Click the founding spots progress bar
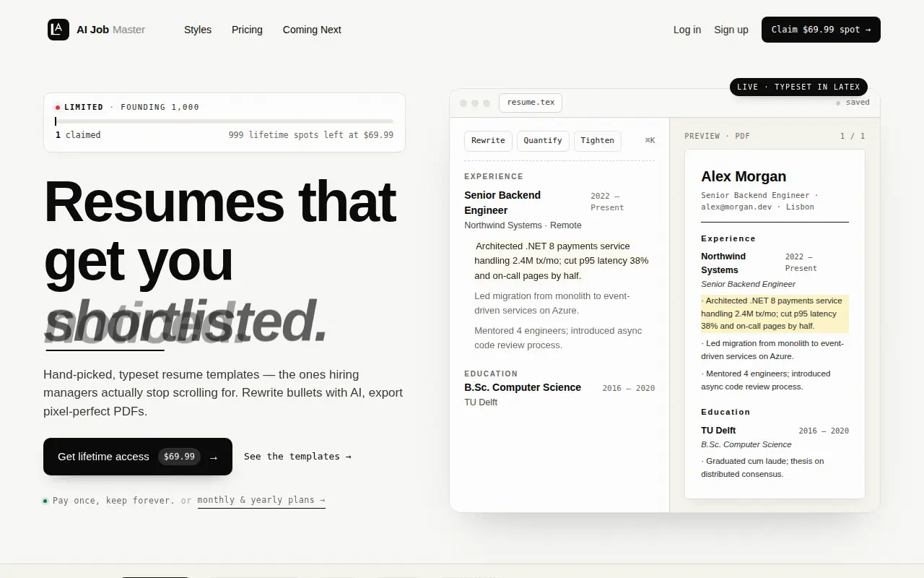The height and width of the screenshot is (578, 924). (x=225, y=121)
